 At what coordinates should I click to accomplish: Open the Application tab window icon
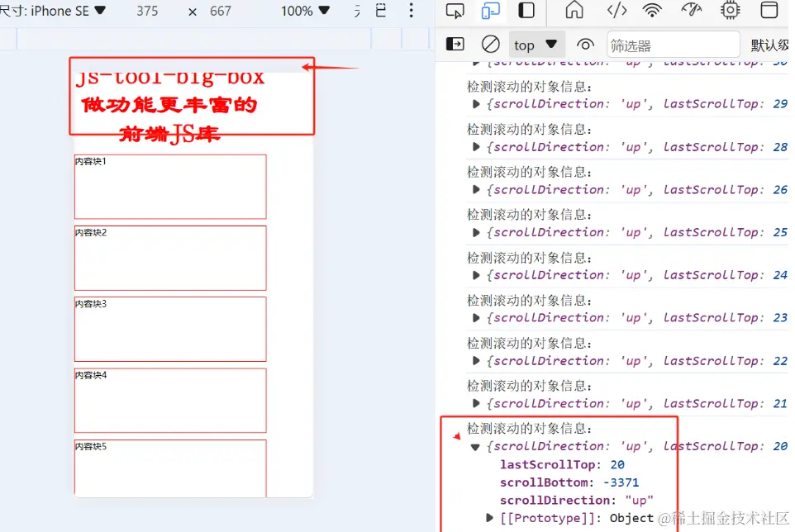769,10
